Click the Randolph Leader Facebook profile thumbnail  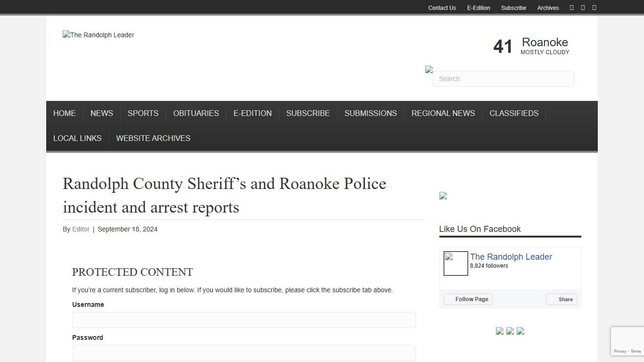coord(455,263)
